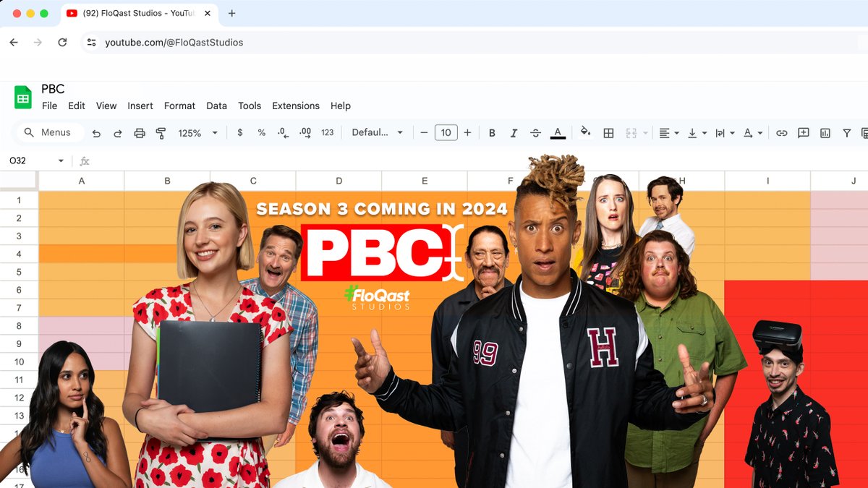
Task: Expand the merge cells dropdown arrow
Action: [645, 133]
